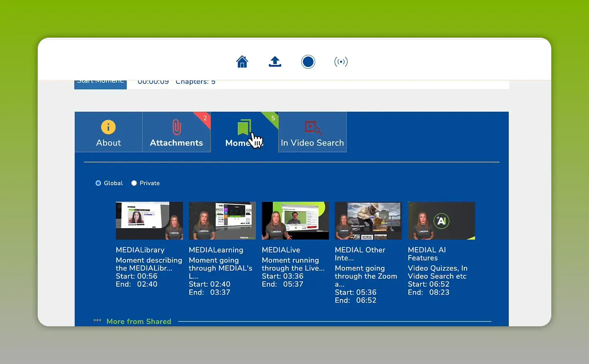This screenshot has height=364, width=589.
Task: Click 'Chapters: 5' text
Action: (x=195, y=82)
